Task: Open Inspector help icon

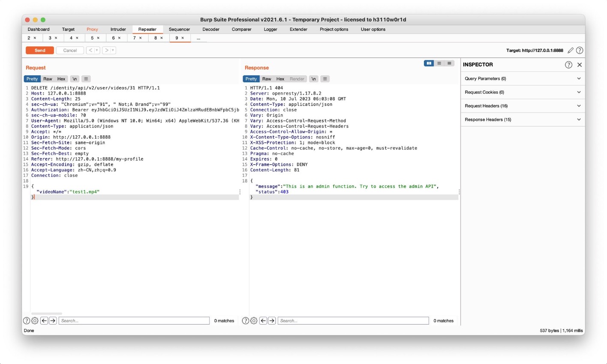Action: (568, 65)
